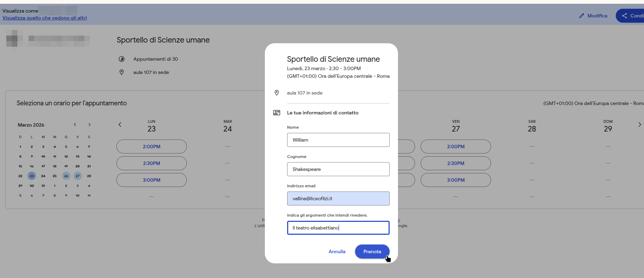Click 'Le tue informazioni di contatto' heading
644x278 pixels.
[x=323, y=113]
